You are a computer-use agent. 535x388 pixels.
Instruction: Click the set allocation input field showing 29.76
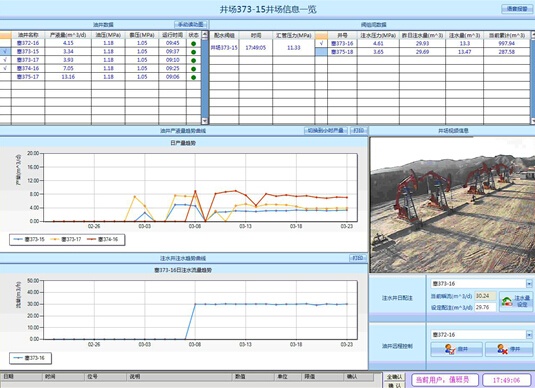(485, 307)
